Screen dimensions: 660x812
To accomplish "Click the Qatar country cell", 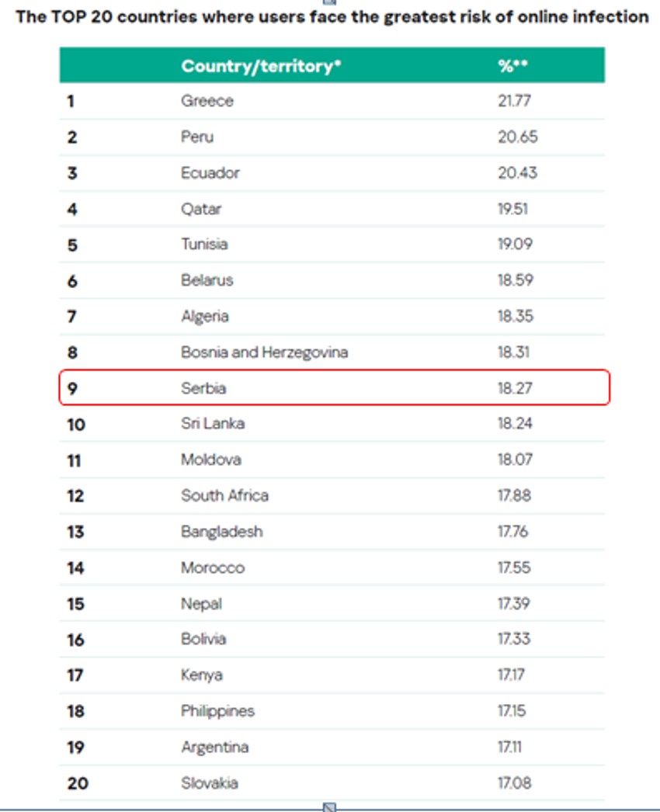I will coord(201,209).
